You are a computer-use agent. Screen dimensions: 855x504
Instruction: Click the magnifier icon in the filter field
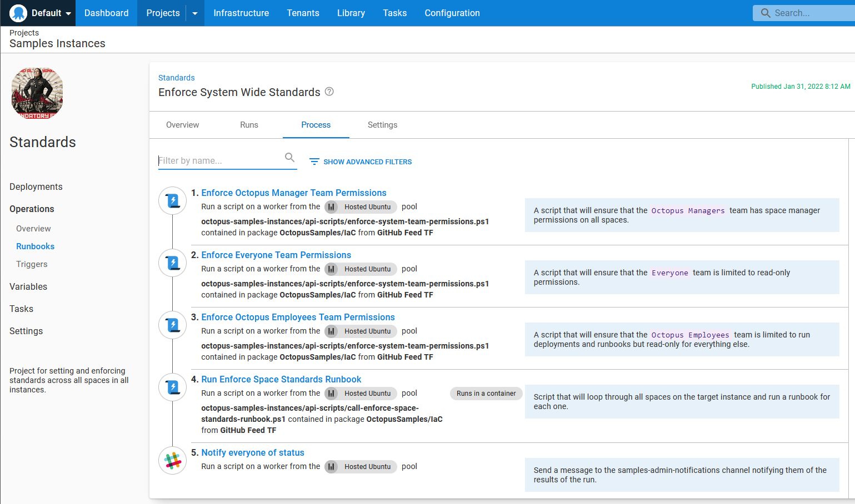289,158
